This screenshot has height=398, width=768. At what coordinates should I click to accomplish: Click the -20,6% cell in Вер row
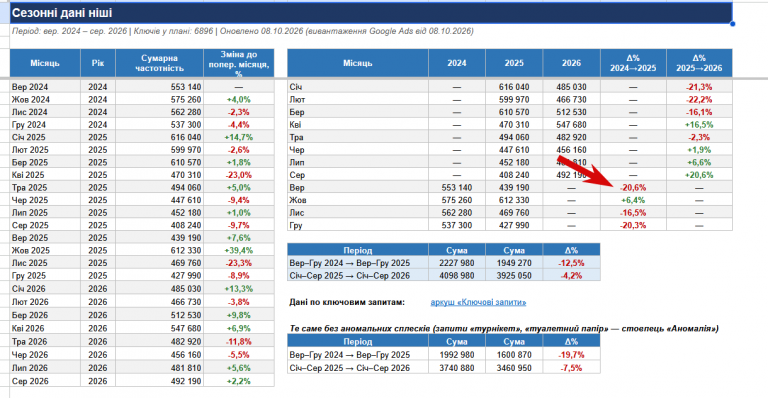[633, 187]
